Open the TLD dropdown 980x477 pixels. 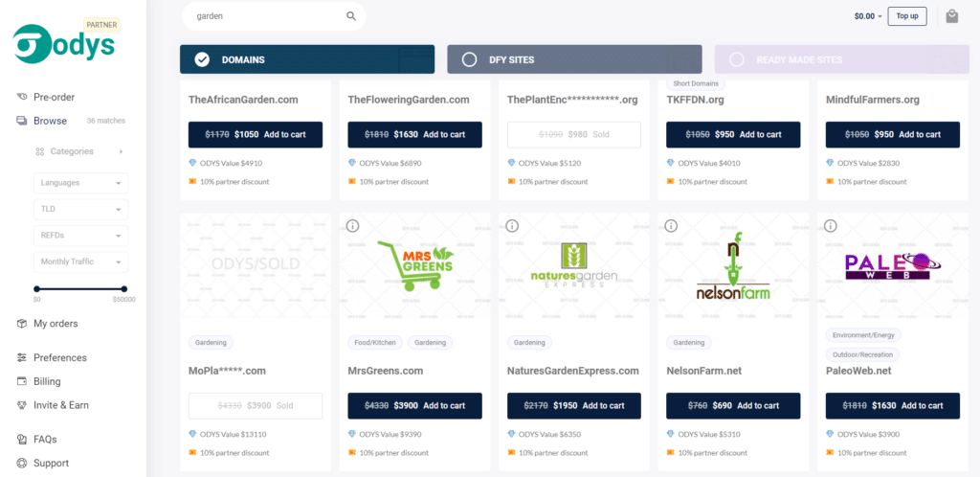pos(80,210)
